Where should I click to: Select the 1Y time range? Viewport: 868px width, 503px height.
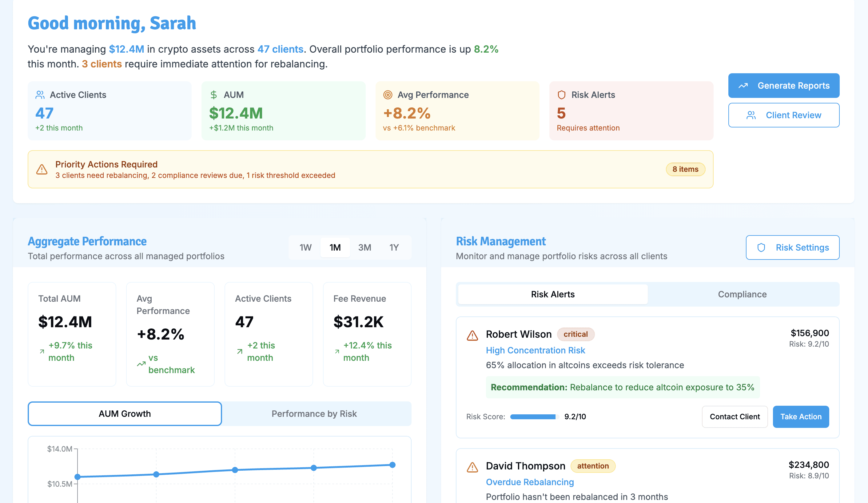[394, 247]
